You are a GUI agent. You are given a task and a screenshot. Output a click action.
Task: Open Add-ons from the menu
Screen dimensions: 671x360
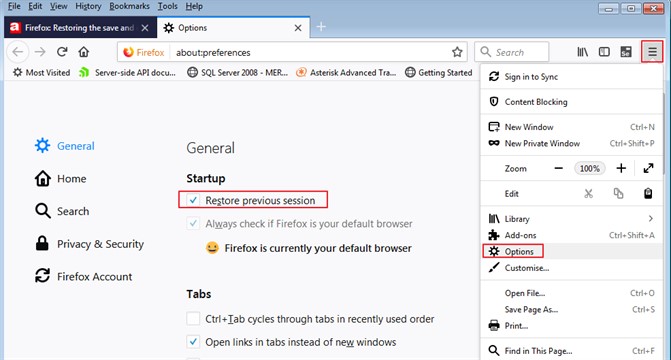click(x=571, y=235)
